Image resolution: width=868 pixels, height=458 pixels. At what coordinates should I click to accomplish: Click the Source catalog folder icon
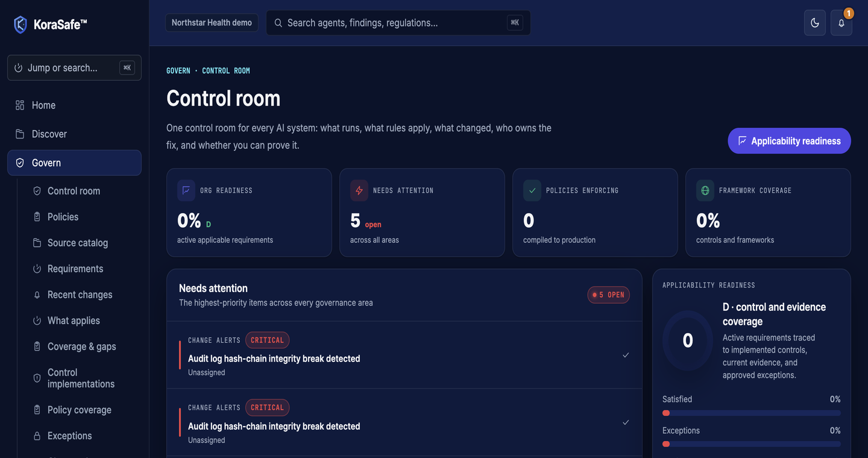pyautogui.click(x=37, y=243)
